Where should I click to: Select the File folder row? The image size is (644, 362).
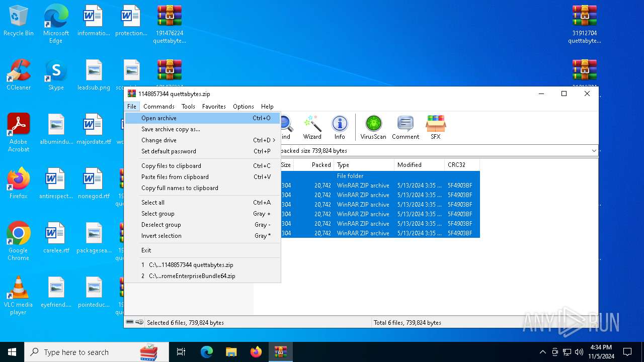[x=380, y=176]
